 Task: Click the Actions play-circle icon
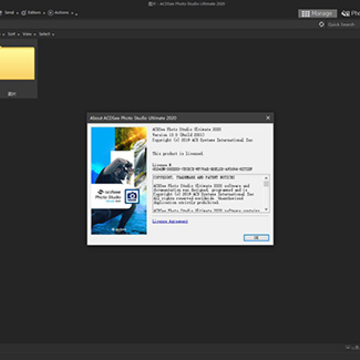pyautogui.click(x=50, y=13)
